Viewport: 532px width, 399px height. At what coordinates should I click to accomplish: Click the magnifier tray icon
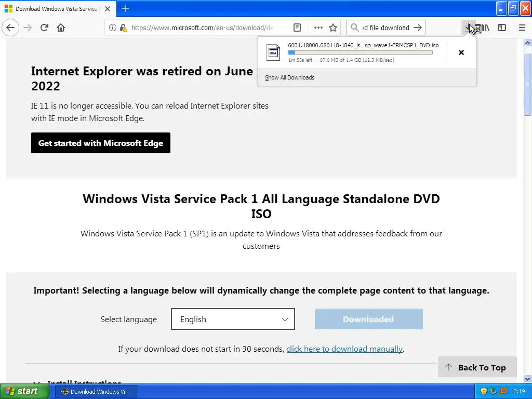pyautogui.click(x=503, y=391)
